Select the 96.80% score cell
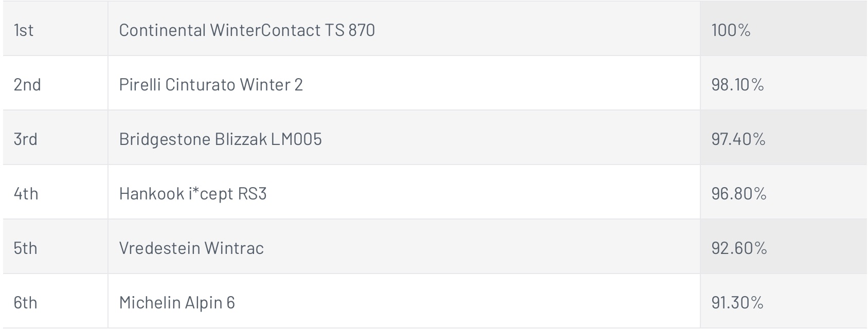 [x=784, y=192]
